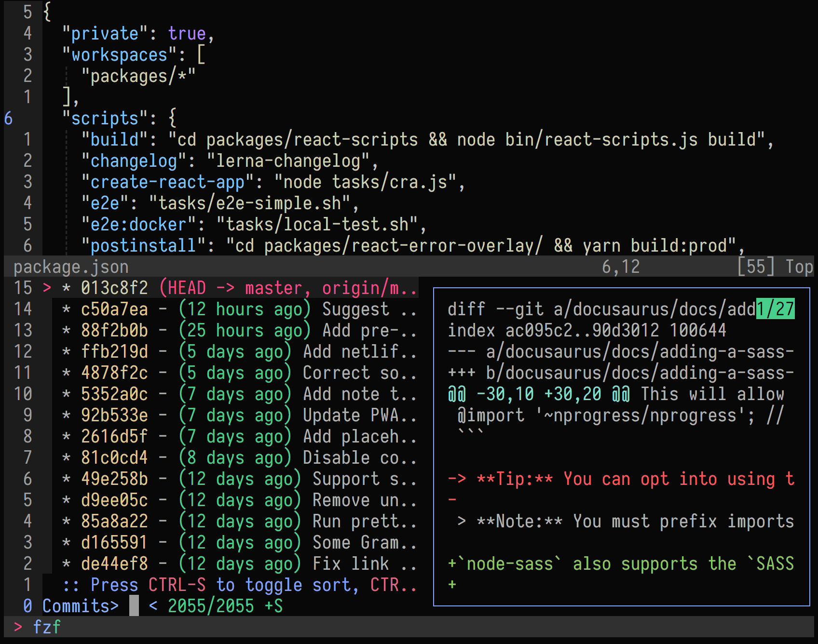Click the package.json status line filename
Screen dimensions: 818x644
(71, 267)
